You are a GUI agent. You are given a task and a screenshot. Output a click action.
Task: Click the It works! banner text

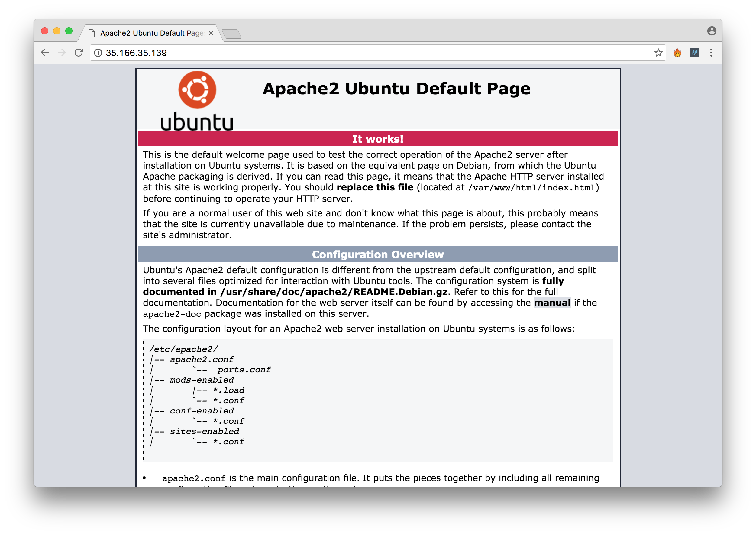tap(378, 139)
